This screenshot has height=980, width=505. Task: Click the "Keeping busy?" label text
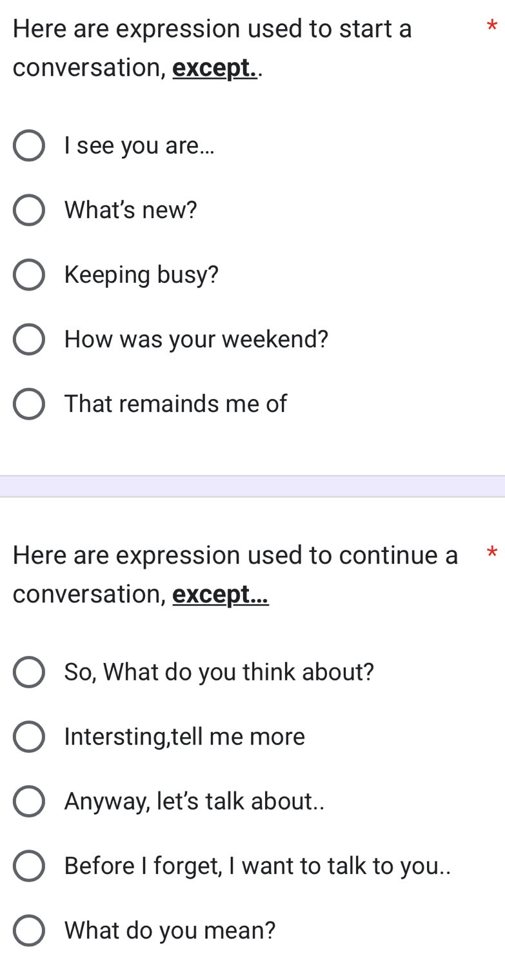(142, 275)
